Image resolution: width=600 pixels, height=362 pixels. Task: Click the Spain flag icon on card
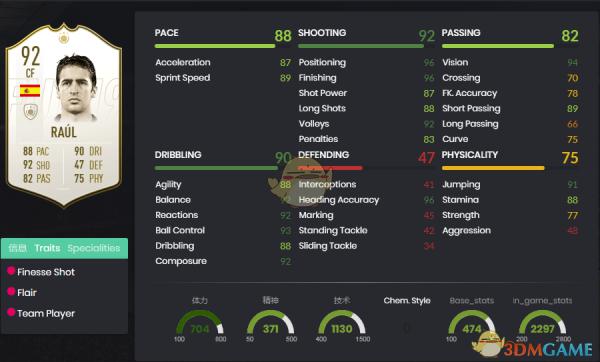click(30, 91)
